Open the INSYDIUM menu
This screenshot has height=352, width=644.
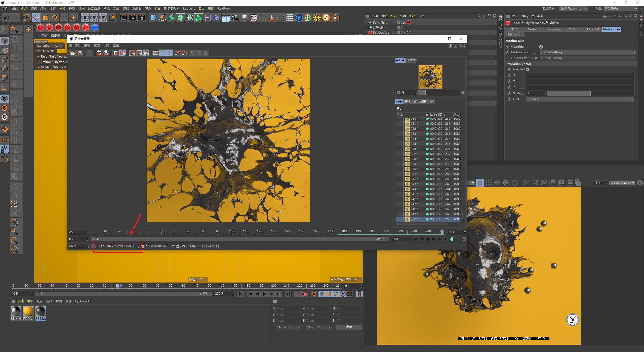coord(172,9)
